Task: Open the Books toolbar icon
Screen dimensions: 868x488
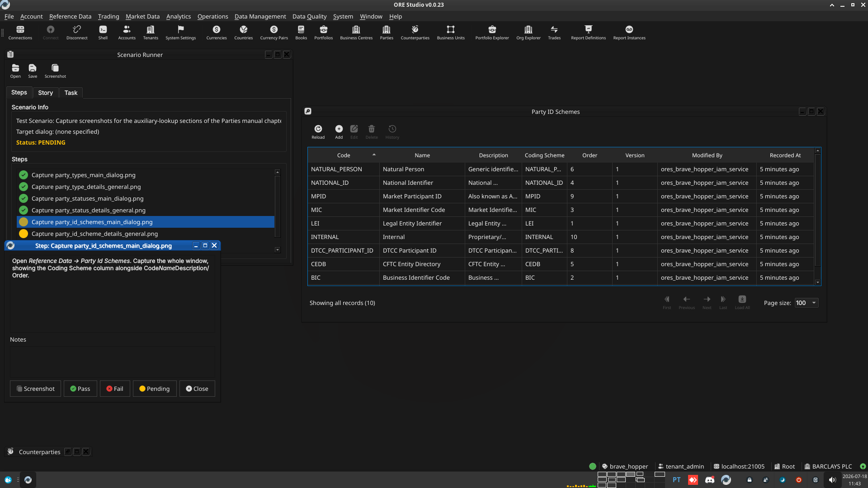Action: (301, 33)
